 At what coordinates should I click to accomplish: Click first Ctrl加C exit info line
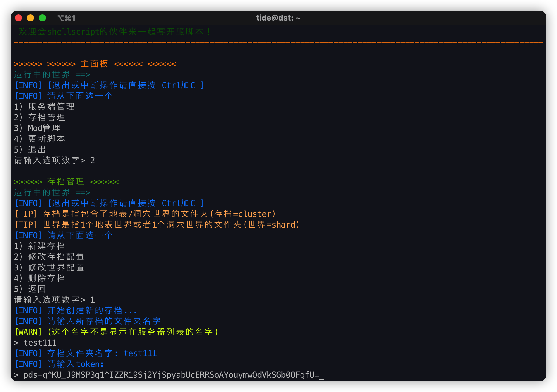109,85
